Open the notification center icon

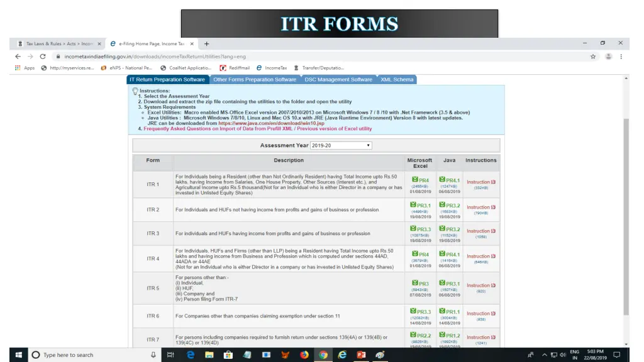(x=616, y=354)
